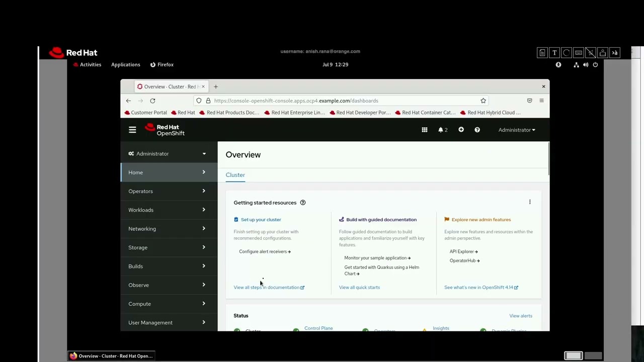Click the Pocket save icon in Firefox
The height and width of the screenshot is (362, 644).
(529, 101)
